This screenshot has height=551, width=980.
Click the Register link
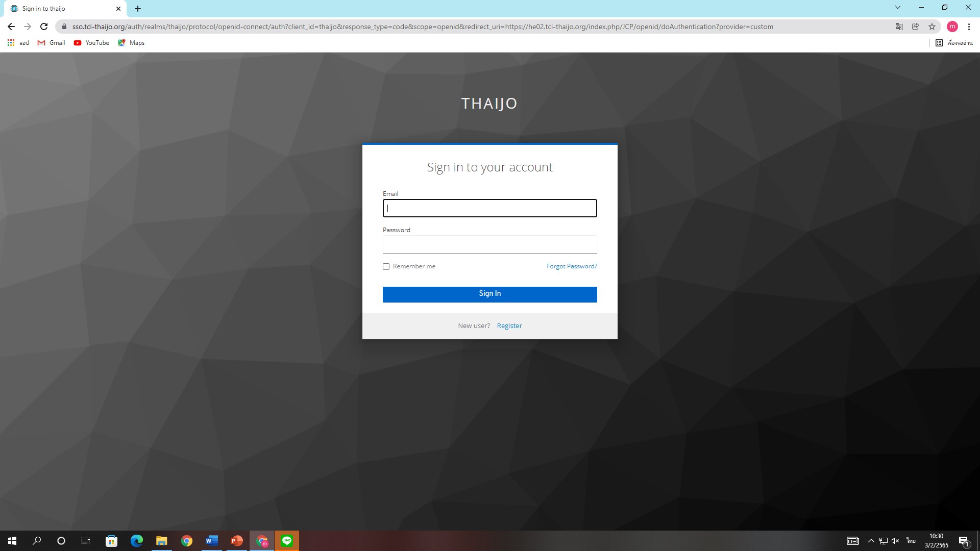pos(509,326)
